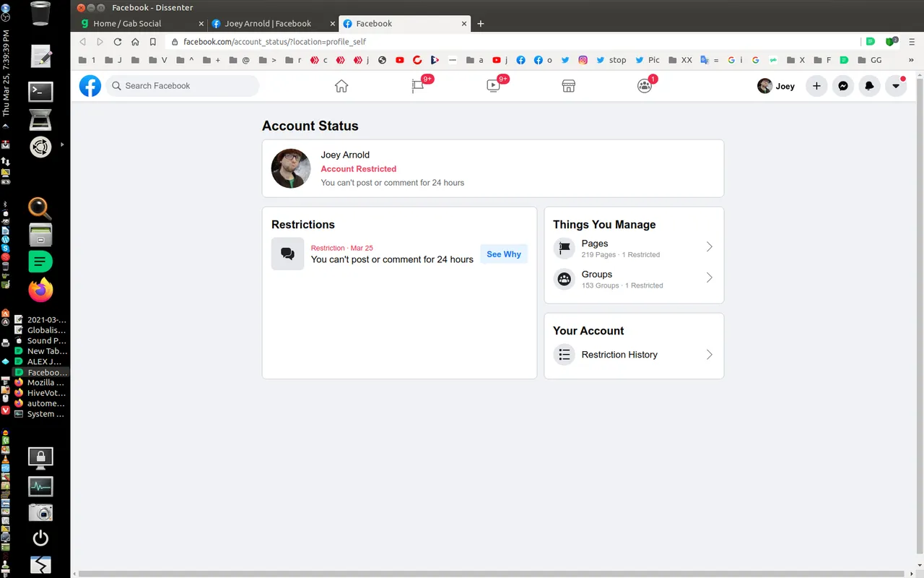
Task: Open the system monitor graph icon
Action: [x=40, y=486]
